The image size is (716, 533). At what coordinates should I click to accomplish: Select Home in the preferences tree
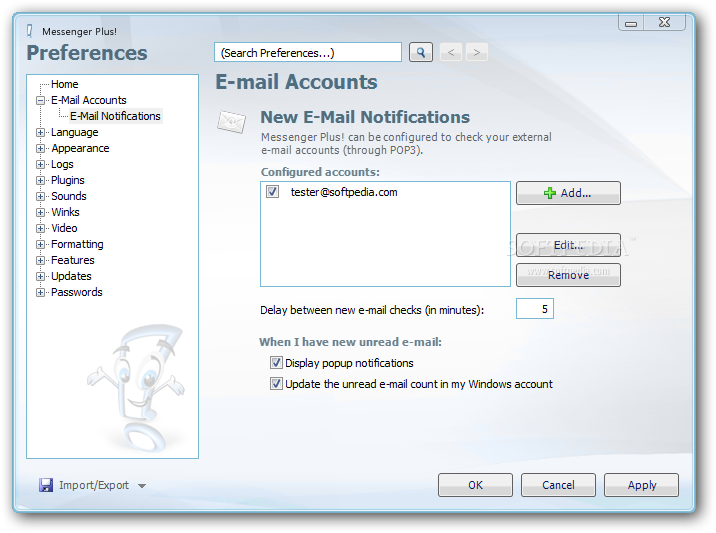(x=64, y=84)
